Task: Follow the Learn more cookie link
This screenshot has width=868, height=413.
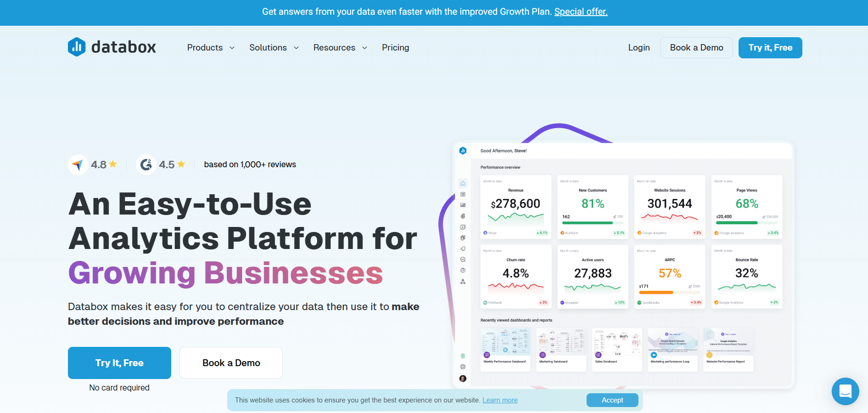Action: [x=500, y=400]
